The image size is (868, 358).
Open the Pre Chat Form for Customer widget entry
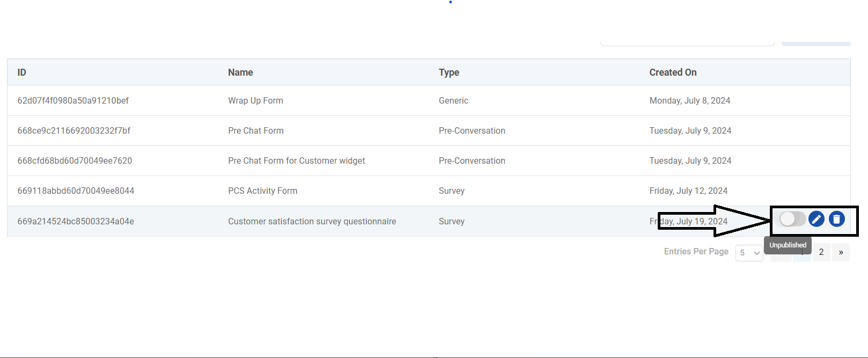(x=296, y=161)
